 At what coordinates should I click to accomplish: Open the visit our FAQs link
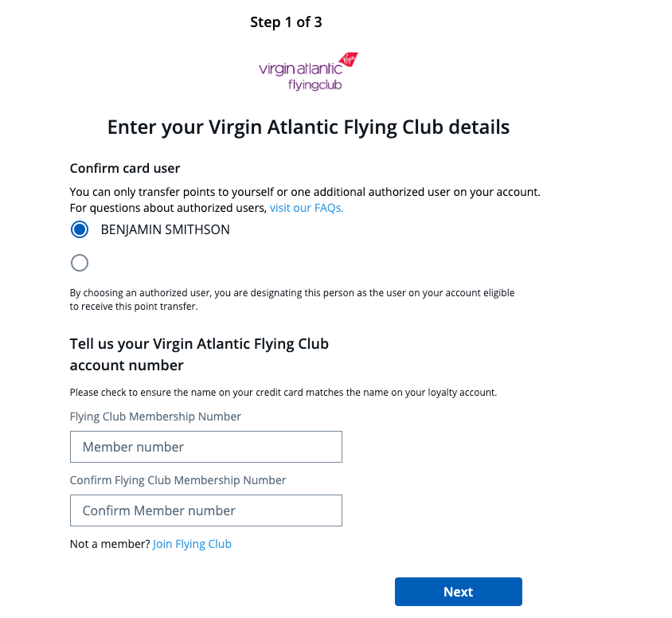pyautogui.click(x=307, y=208)
